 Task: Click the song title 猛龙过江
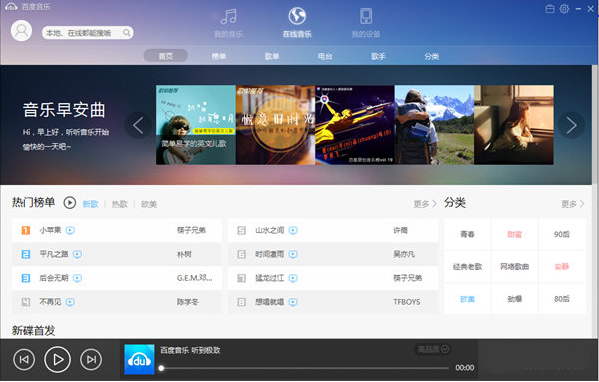click(x=270, y=278)
